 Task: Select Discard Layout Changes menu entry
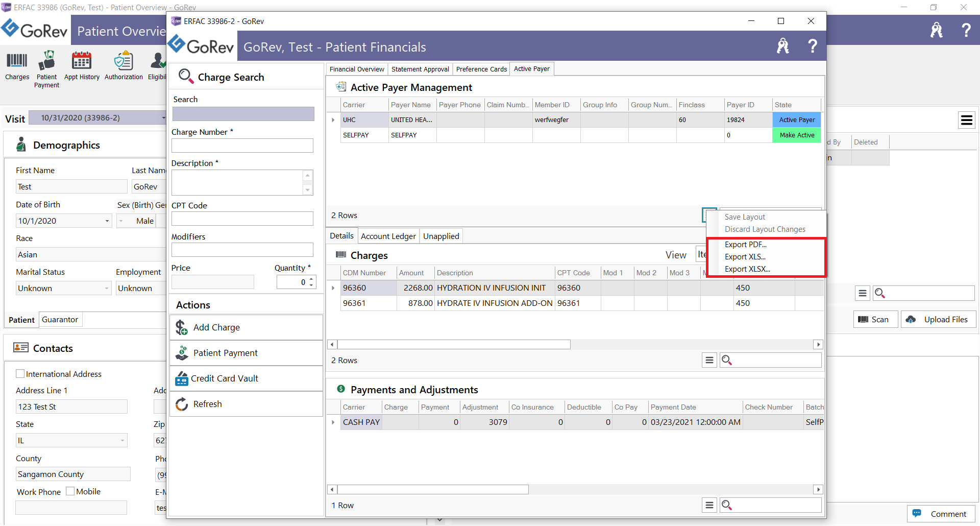[765, 229]
